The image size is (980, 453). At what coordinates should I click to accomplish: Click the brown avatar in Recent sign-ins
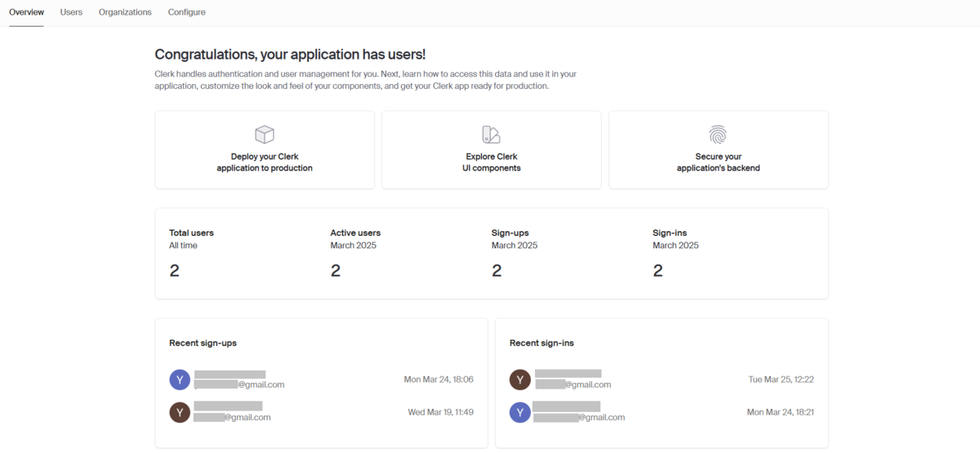coord(520,380)
